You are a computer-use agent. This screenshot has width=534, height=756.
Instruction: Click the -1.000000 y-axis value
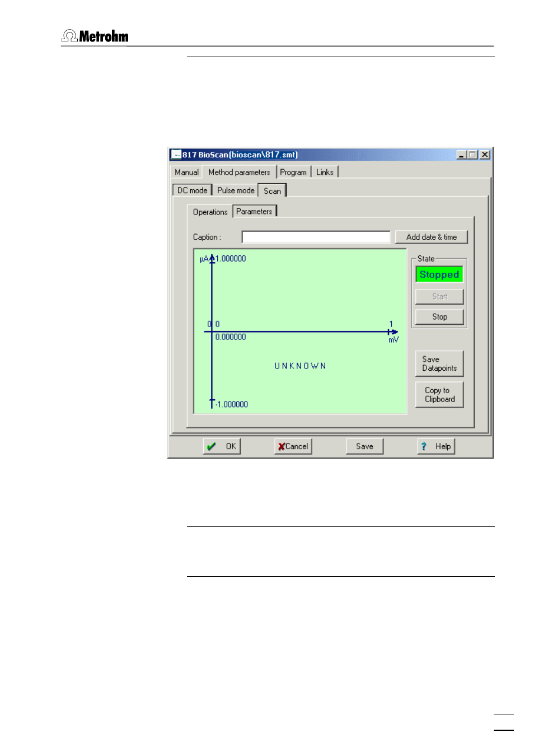(x=232, y=404)
